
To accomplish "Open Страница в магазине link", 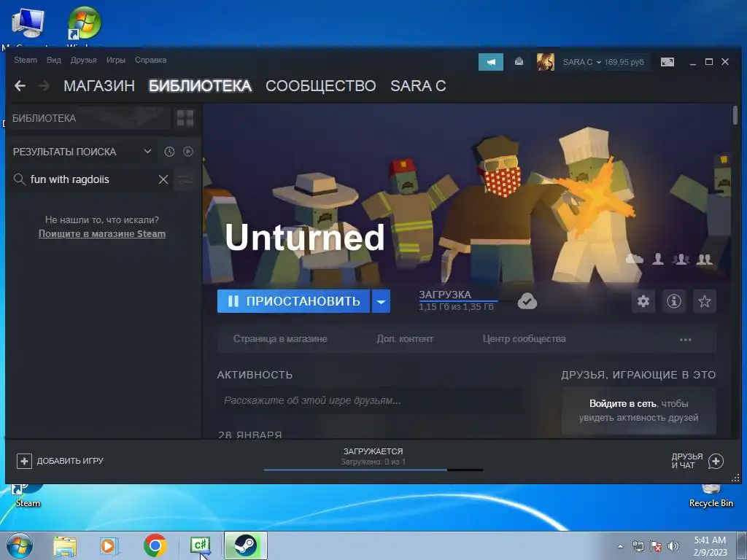I will 280,339.
